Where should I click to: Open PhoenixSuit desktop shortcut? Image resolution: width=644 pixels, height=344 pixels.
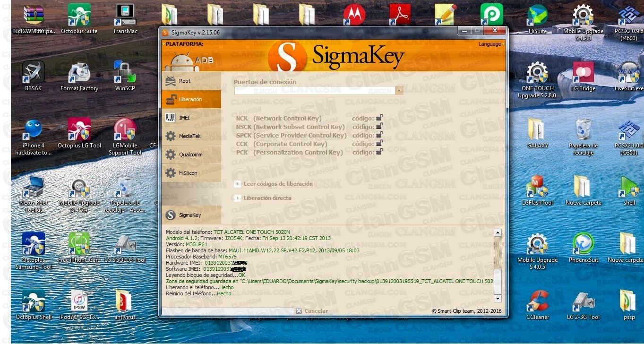[583, 248]
